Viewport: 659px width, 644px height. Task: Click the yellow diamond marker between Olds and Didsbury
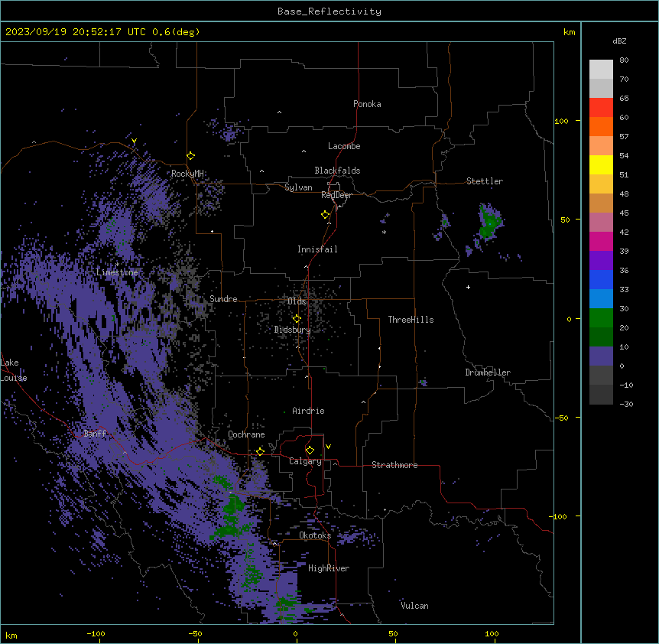297,319
